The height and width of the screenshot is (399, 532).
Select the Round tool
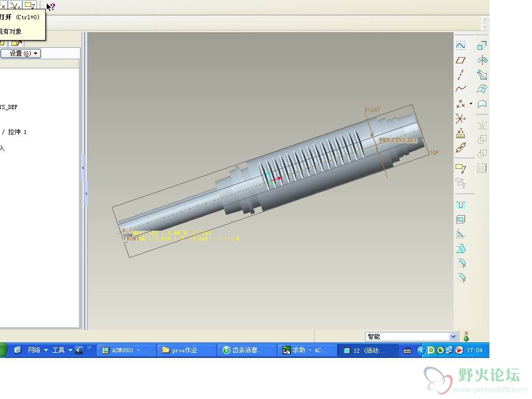tap(461, 263)
